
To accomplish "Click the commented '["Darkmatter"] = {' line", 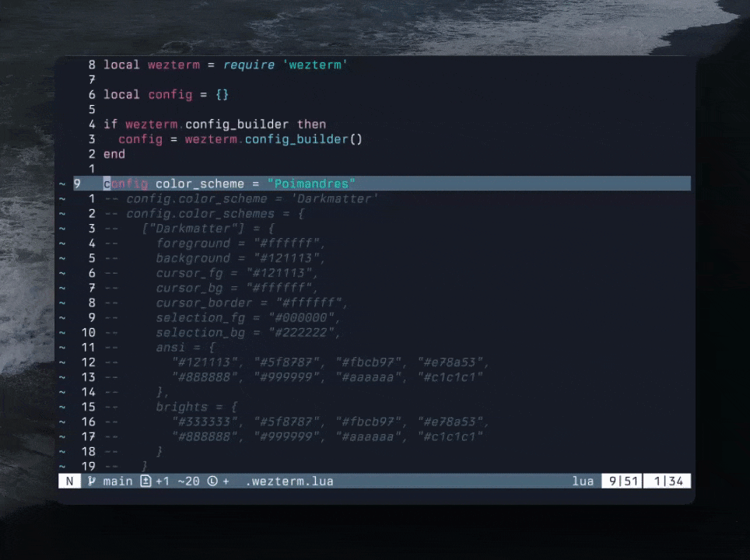I will tap(208, 229).
